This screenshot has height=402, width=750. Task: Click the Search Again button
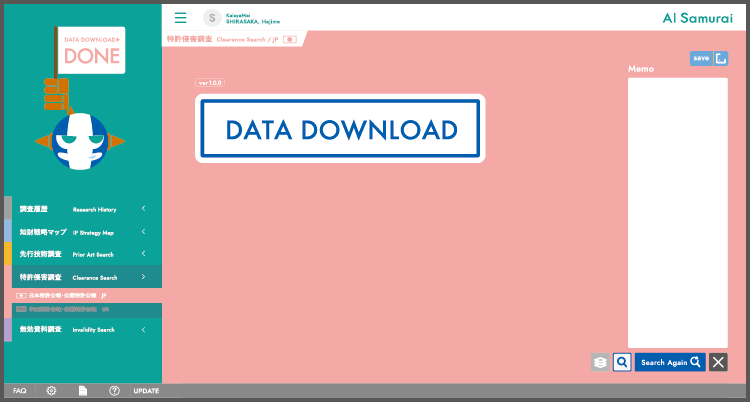669,362
